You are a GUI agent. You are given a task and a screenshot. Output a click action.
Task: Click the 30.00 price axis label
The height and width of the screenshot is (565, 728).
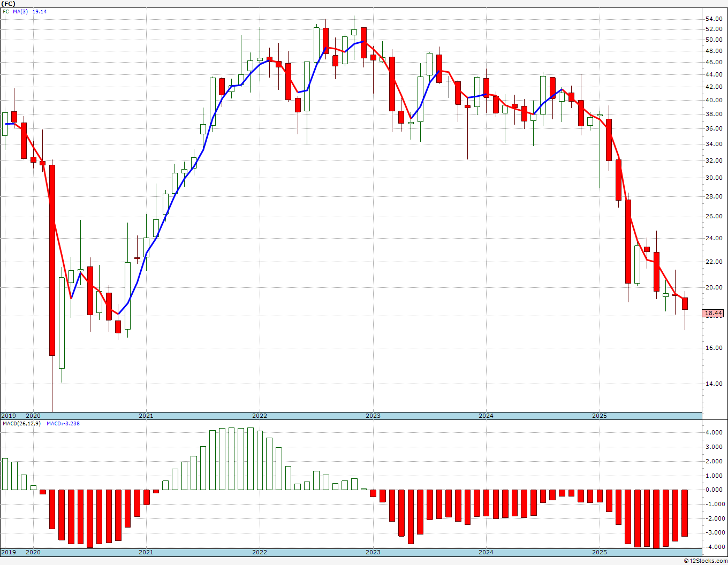coord(714,178)
